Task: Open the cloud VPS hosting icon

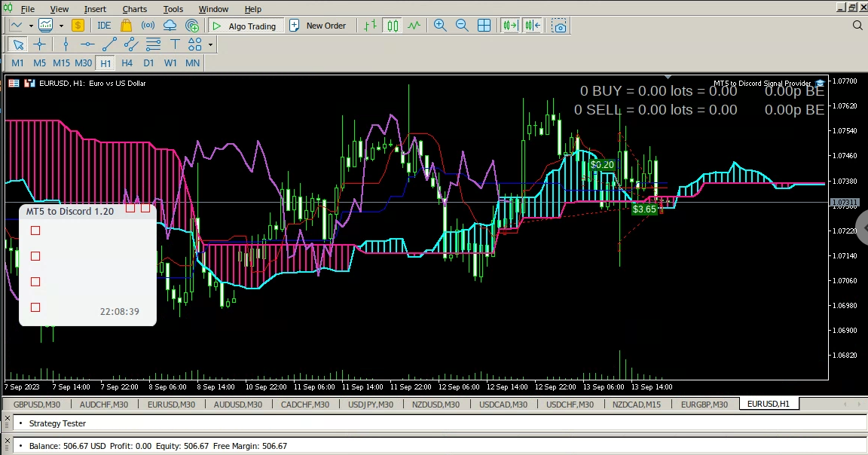Action: [x=170, y=26]
